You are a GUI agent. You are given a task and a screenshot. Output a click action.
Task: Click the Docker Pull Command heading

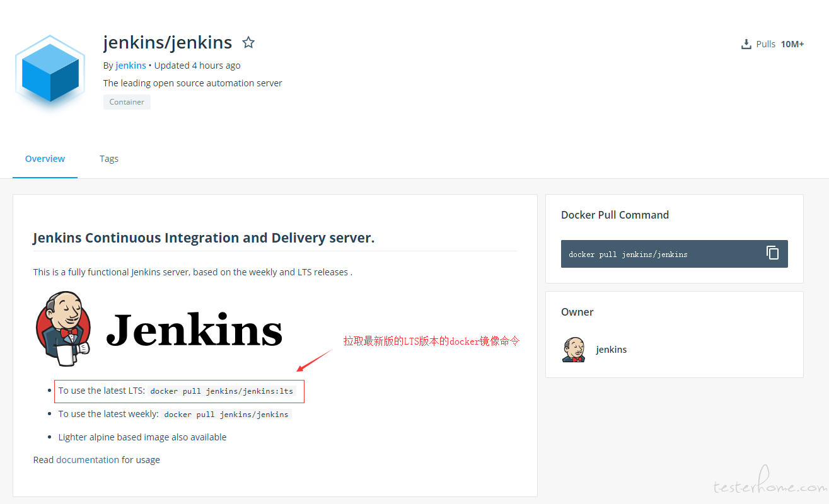click(x=615, y=215)
